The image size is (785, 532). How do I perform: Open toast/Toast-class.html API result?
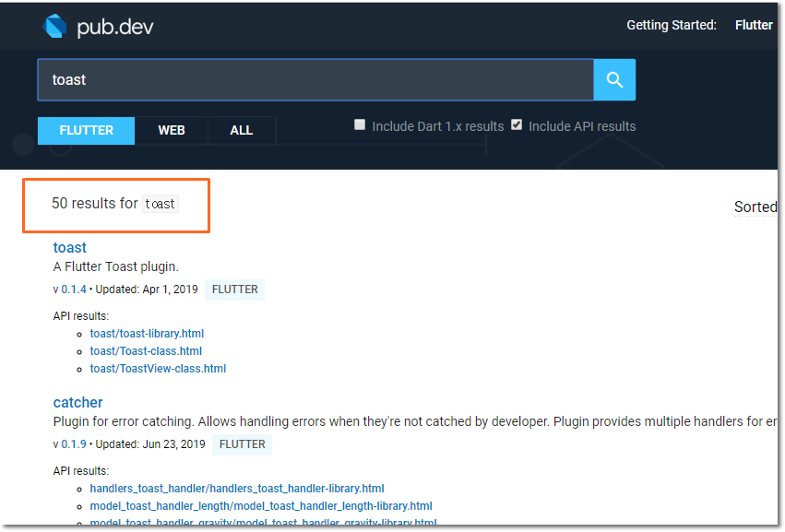click(146, 351)
